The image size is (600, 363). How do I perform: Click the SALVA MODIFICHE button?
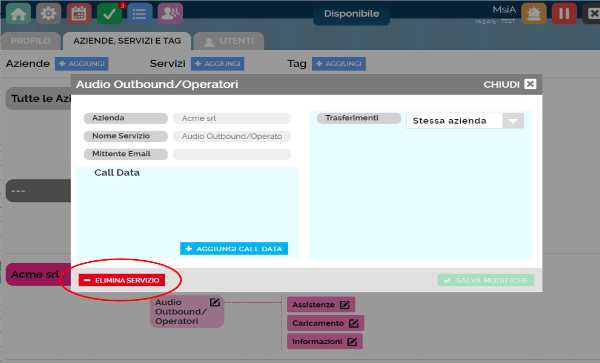coord(486,280)
